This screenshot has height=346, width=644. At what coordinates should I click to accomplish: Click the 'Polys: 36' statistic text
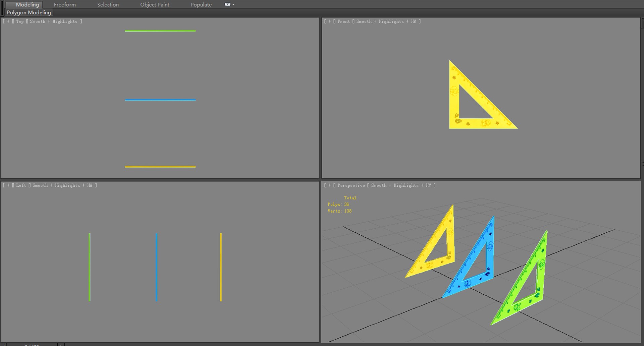pyautogui.click(x=338, y=205)
